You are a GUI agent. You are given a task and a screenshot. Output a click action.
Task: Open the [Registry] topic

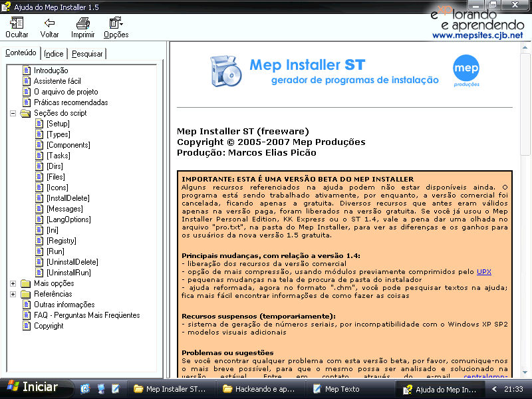[61, 241]
